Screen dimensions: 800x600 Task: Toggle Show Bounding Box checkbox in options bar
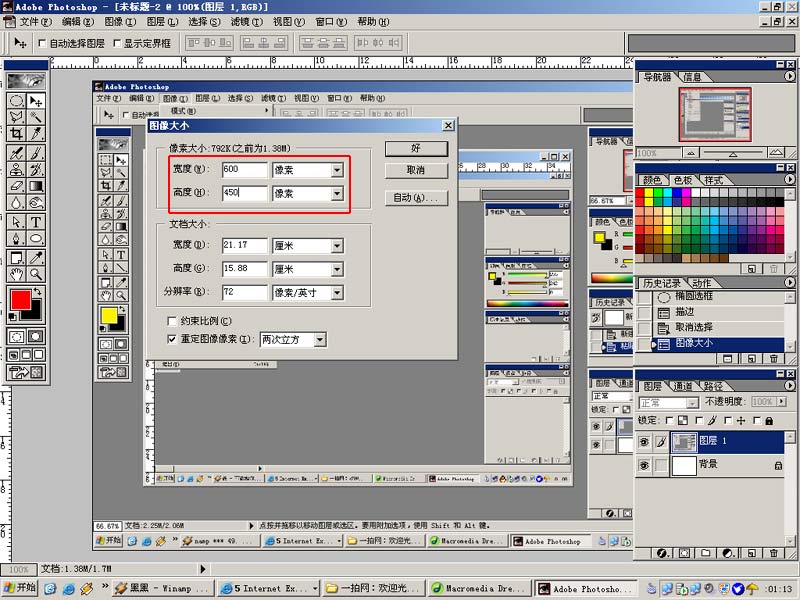pyautogui.click(x=117, y=43)
